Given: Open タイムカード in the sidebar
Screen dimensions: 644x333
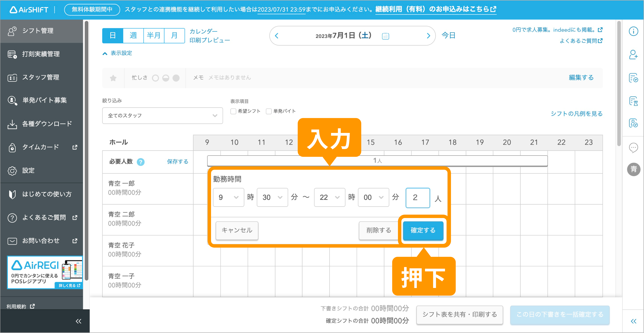Looking at the screenshot, I should [41, 147].
